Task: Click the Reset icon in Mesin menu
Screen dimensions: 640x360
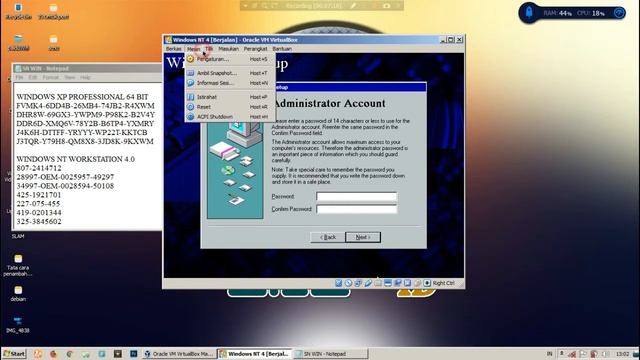Action: coord(191,107)
